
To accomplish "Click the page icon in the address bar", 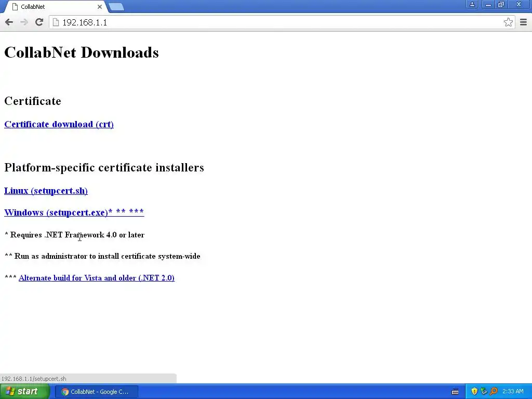I will point(56,22).
